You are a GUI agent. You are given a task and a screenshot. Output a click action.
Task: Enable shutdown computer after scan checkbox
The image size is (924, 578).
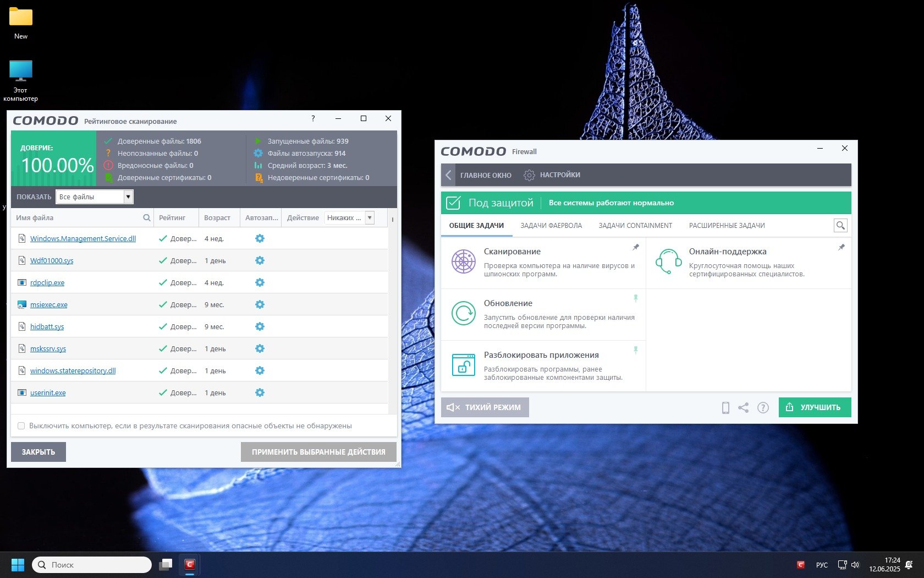tap(21, 426)
